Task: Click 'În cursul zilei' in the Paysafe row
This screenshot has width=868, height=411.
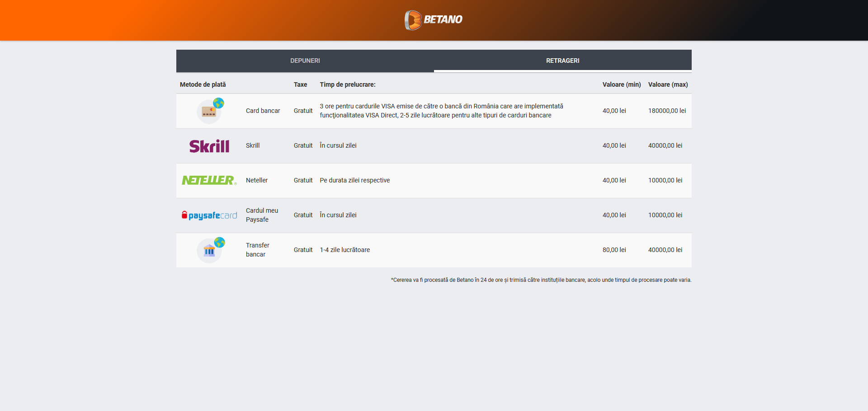Action: point(338,215)
